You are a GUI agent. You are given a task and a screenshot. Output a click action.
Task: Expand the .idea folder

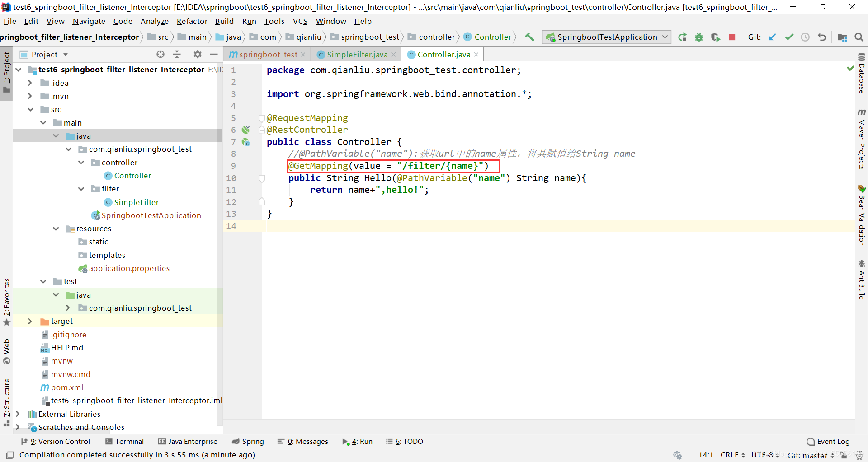pos(30,83)
